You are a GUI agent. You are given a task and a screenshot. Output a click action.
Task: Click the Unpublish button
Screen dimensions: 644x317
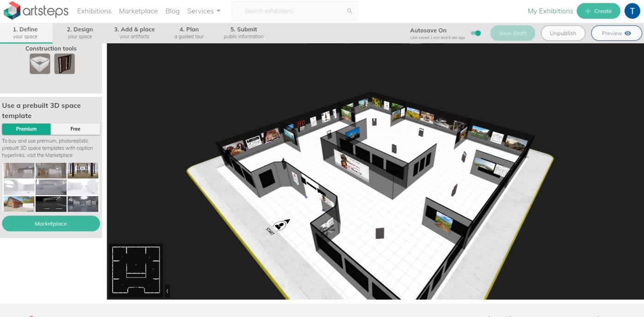[563, 33]
